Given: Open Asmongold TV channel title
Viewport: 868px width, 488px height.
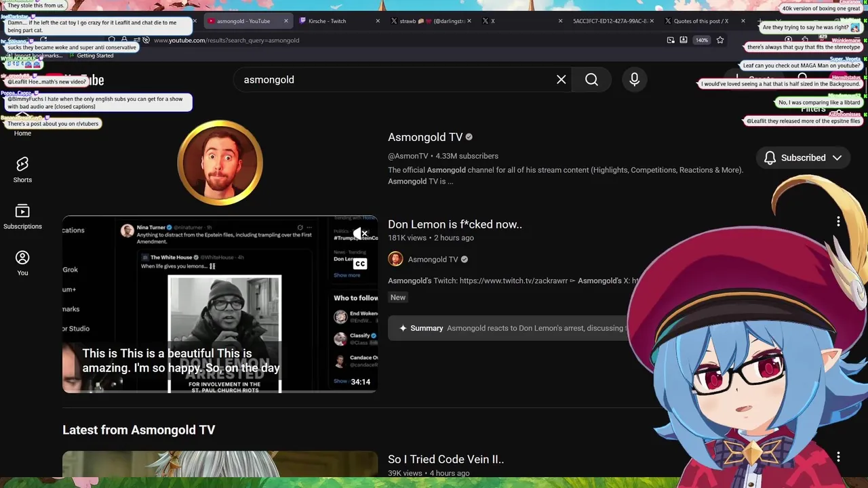Looking at the screenshot, I should coord(425,137).
